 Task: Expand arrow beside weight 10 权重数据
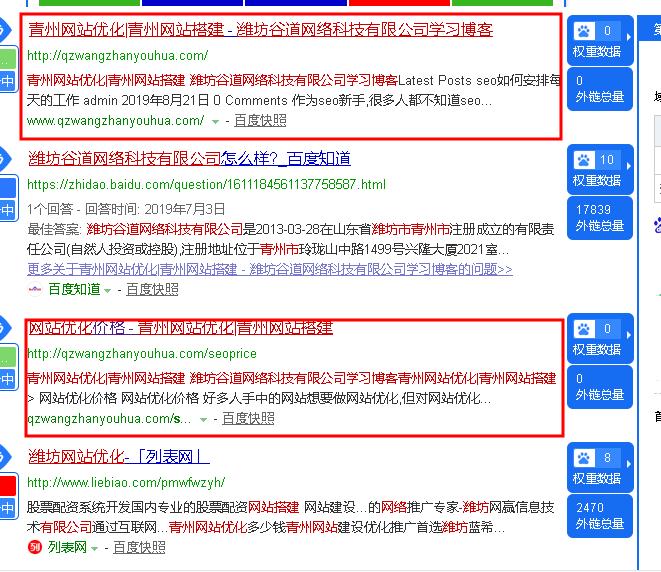629,166
